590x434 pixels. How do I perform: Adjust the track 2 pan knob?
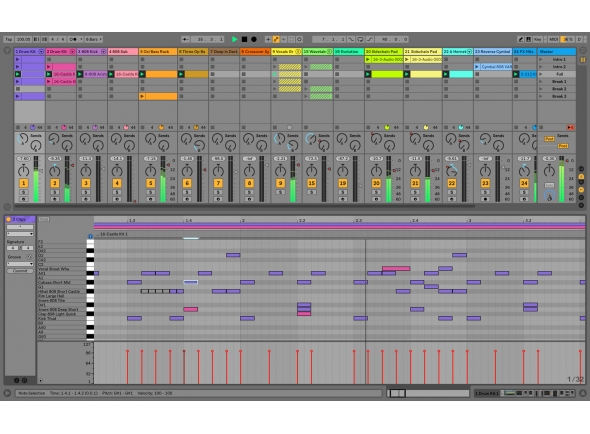(55, 171)
